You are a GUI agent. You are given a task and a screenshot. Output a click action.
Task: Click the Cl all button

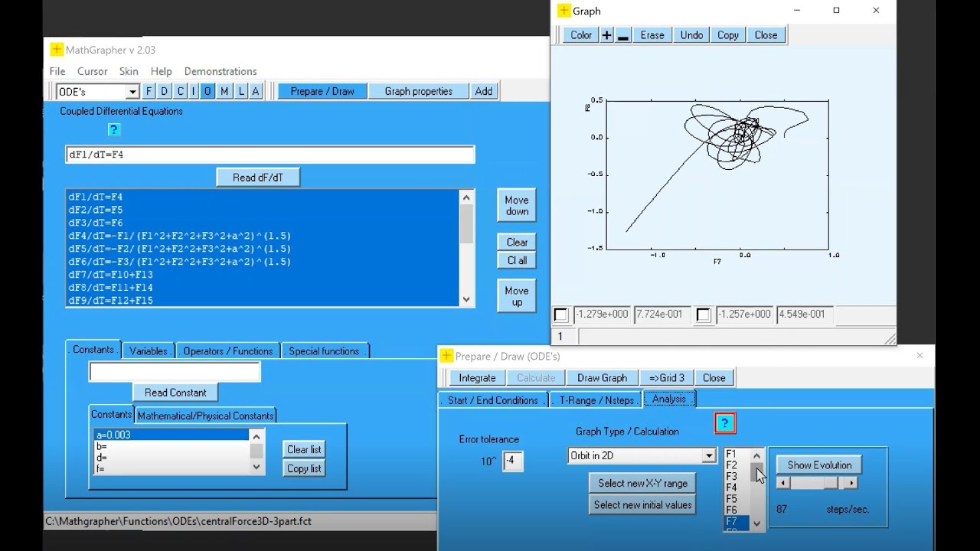coord(517,260)
